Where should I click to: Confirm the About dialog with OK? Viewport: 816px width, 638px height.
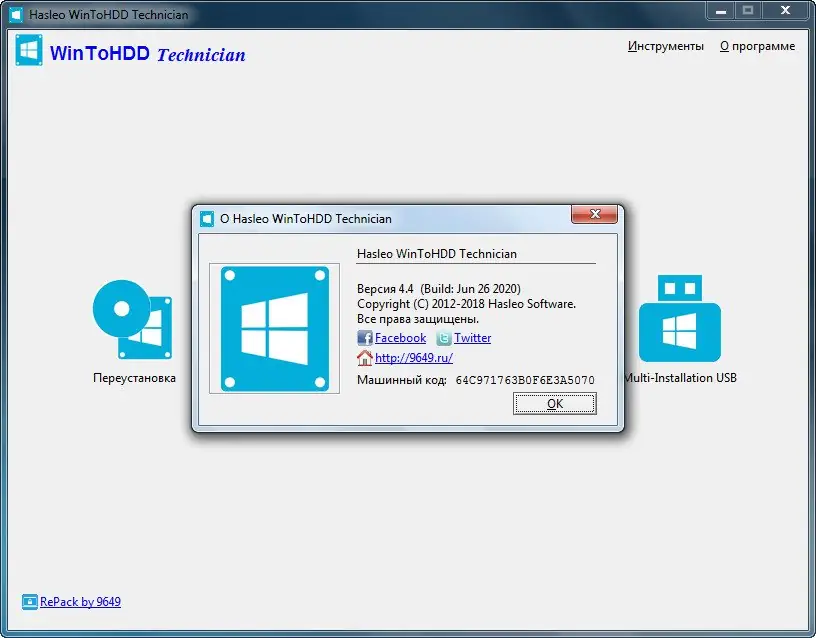tap(555, 404)
